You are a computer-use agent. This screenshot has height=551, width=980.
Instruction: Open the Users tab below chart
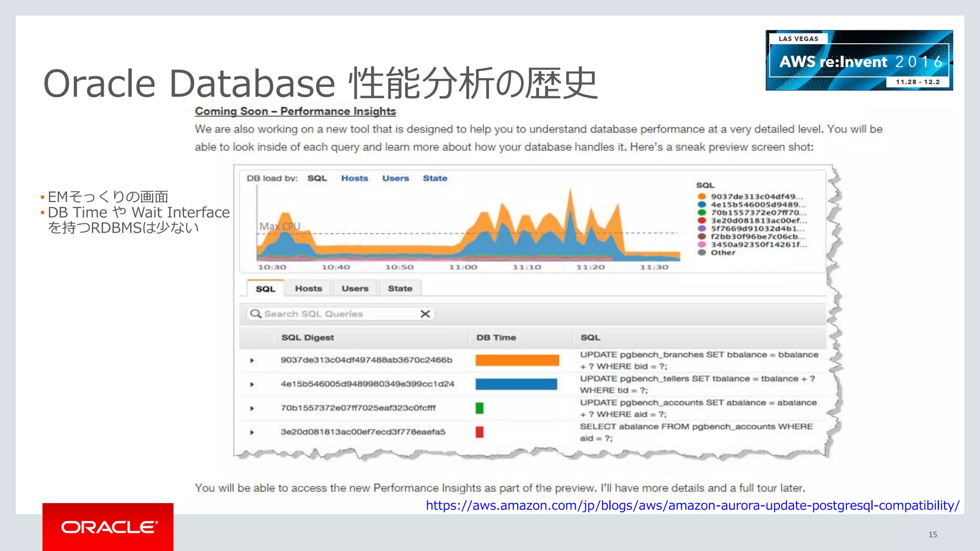(355, 288)
